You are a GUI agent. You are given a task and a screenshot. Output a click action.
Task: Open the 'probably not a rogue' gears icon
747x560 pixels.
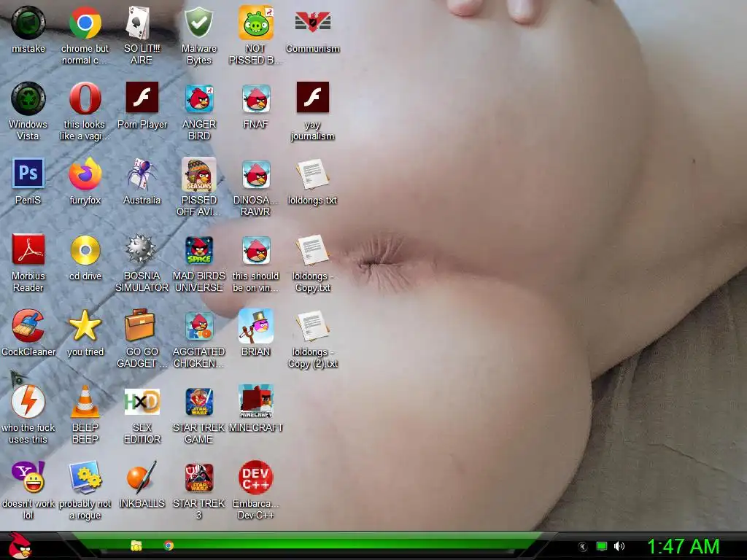(85, 477)
